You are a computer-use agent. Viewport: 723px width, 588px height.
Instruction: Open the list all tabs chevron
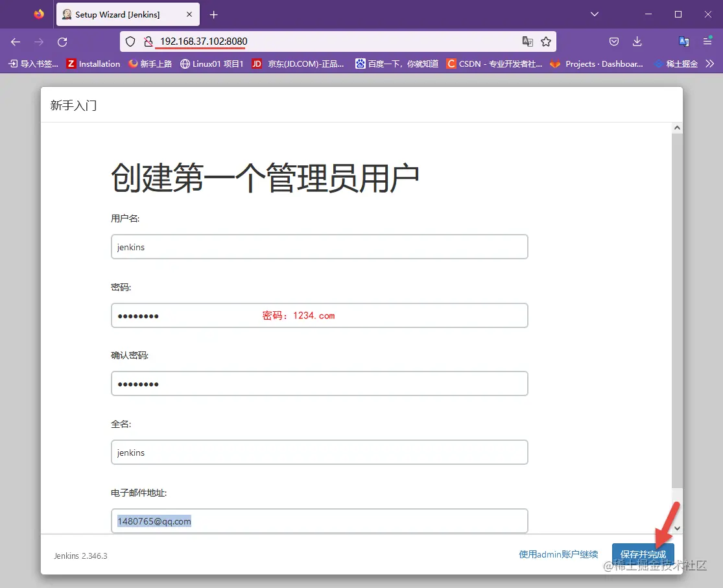(595, 14)
